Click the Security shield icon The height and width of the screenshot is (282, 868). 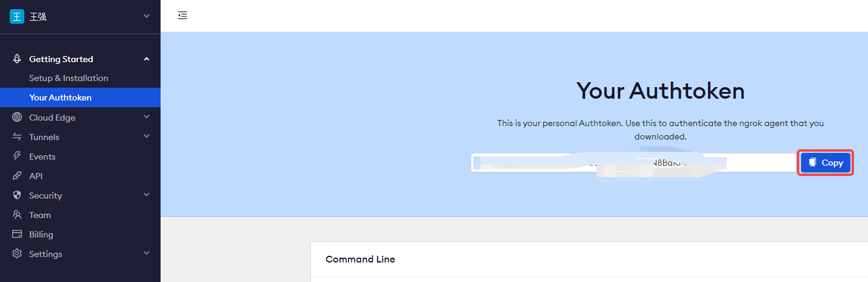tap(17, 196)
